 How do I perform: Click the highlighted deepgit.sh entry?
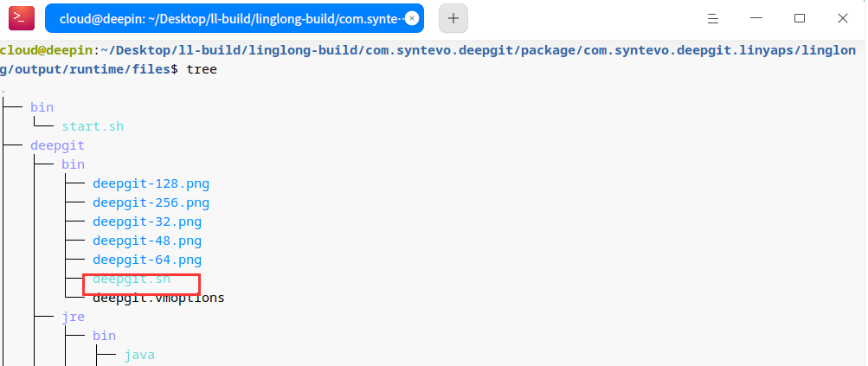coord(132,279)
